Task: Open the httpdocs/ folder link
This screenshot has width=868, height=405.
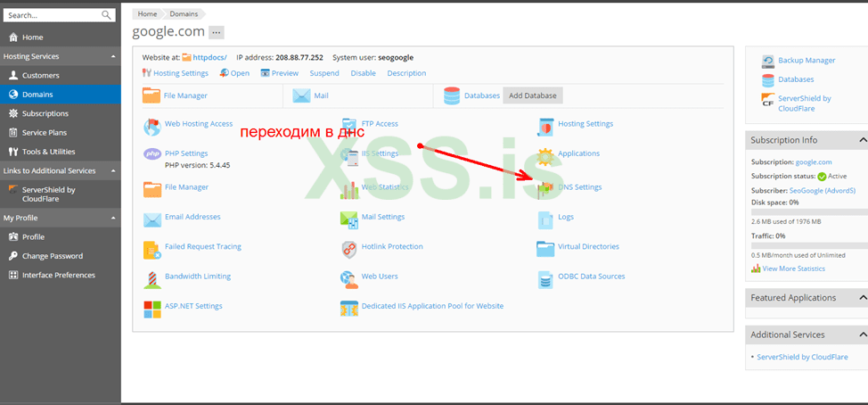Action: pyautogui.click(x=209, y=57)
